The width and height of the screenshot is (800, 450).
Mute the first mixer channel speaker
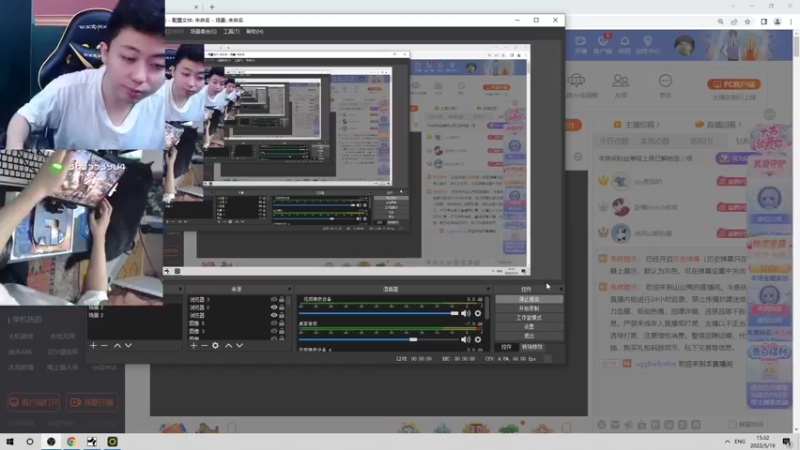pos(466,313)
